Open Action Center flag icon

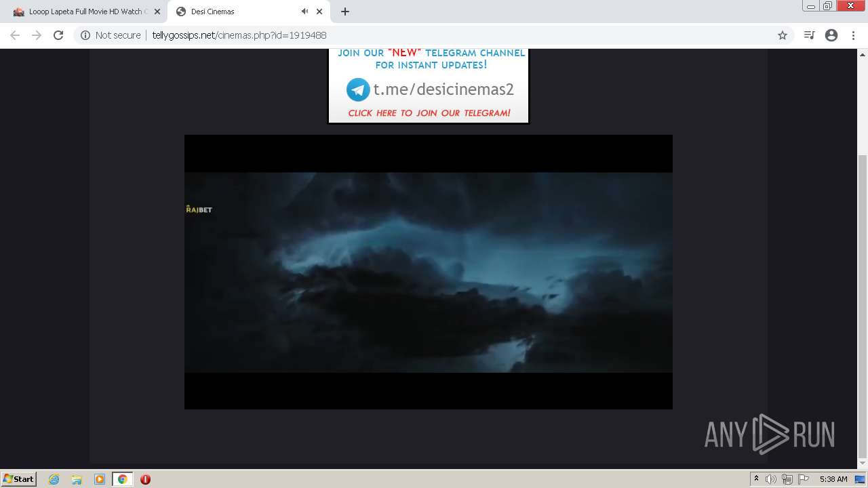click(x=804, y=479)
